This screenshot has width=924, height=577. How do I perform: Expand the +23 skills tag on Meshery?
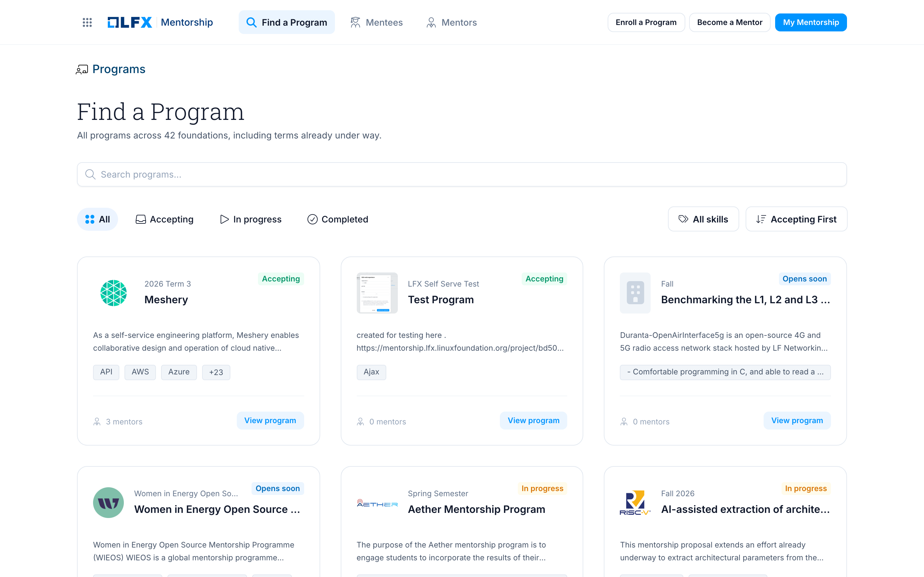click(x=216, y=372)
